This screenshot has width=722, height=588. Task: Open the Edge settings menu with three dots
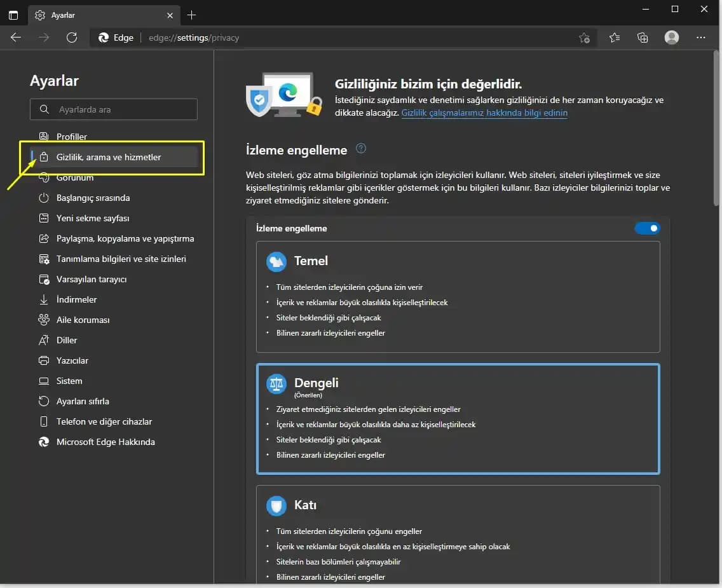(x=701, y=38)
